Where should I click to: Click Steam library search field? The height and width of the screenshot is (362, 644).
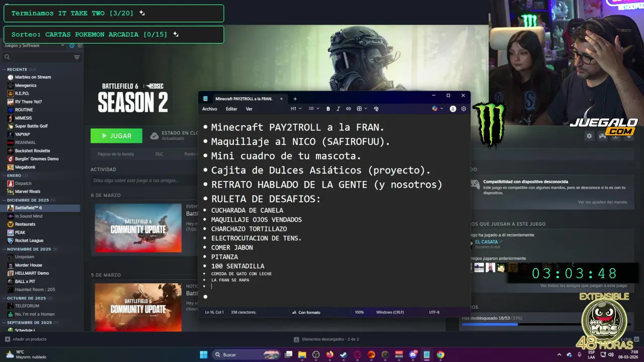pyautogui.click(x=42, y=57)
